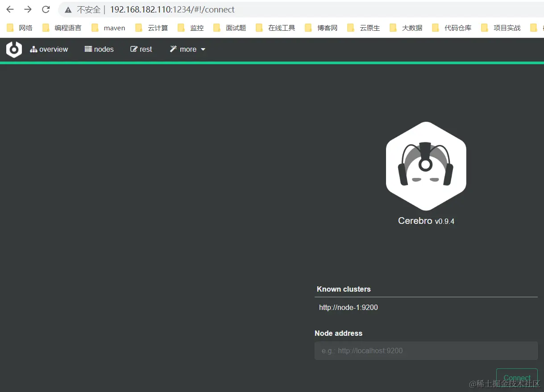Click the browser back arrow
The height and width of the screenshot is (392, 544).
pyautogui.click(x=10, y=9)
